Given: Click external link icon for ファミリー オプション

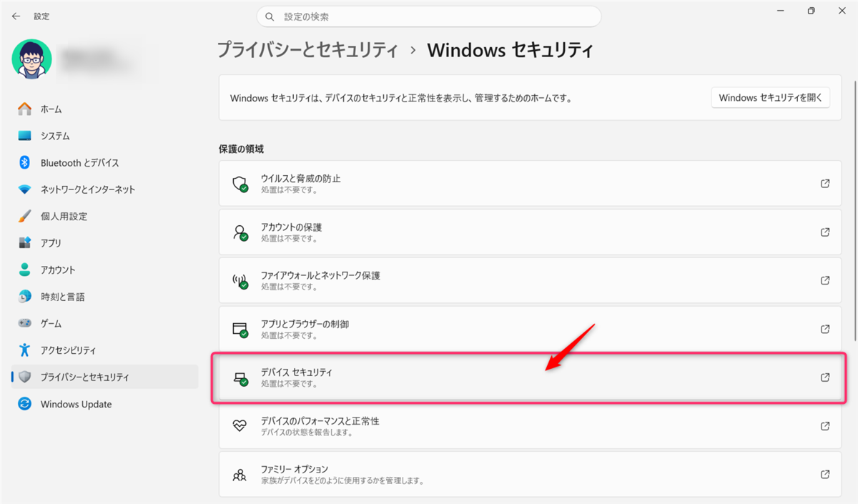Looking at the screenshot, I should (x=825, y=474).
